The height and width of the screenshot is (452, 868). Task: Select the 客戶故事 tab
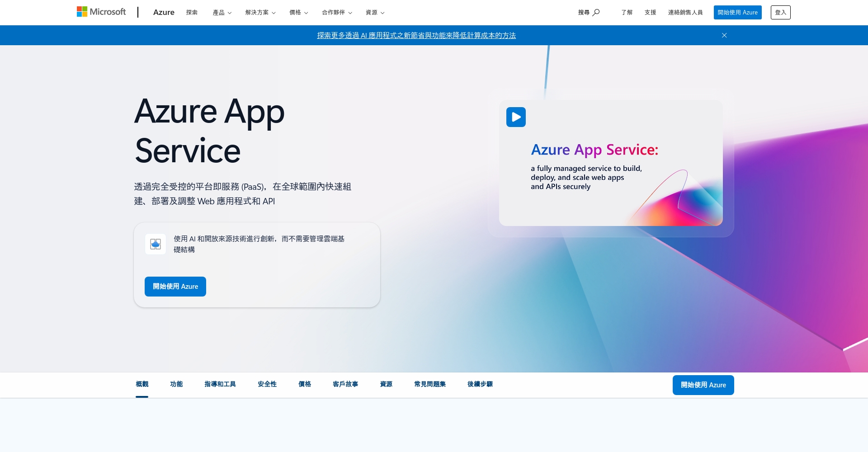[345, 384]
